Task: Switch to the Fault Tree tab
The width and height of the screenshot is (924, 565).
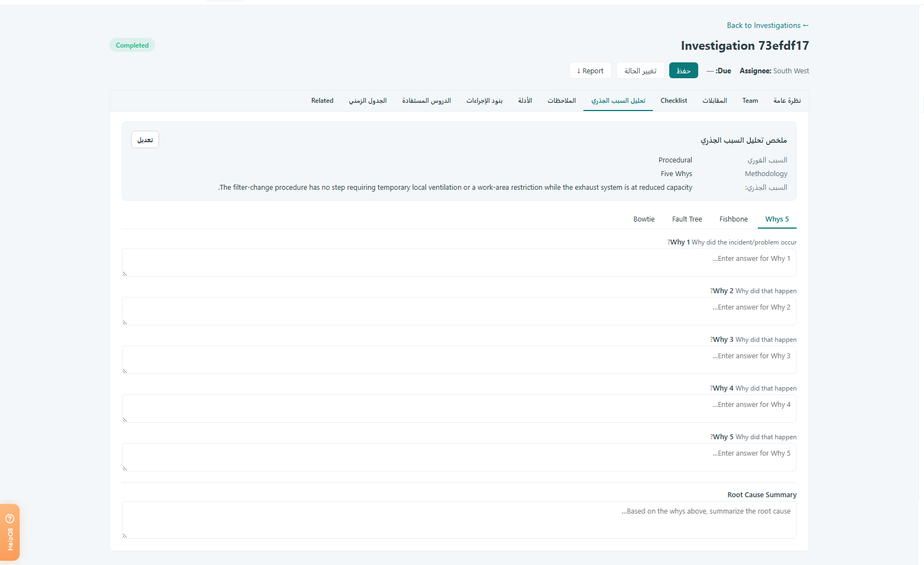Action: 687,219
